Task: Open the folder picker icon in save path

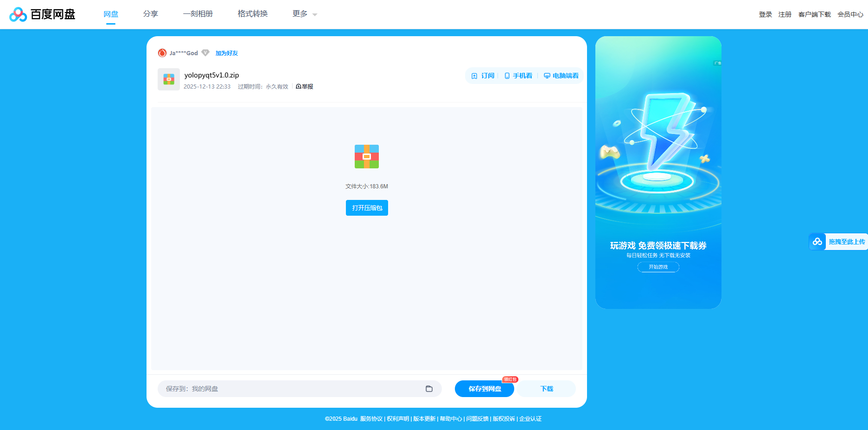Action: click(x=429, y=389)
